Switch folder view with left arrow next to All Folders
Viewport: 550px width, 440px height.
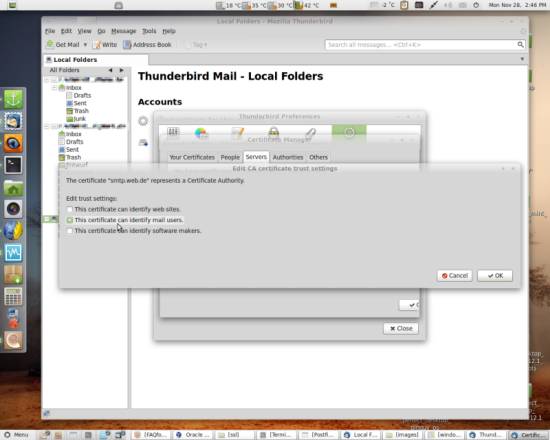(110, 70)
